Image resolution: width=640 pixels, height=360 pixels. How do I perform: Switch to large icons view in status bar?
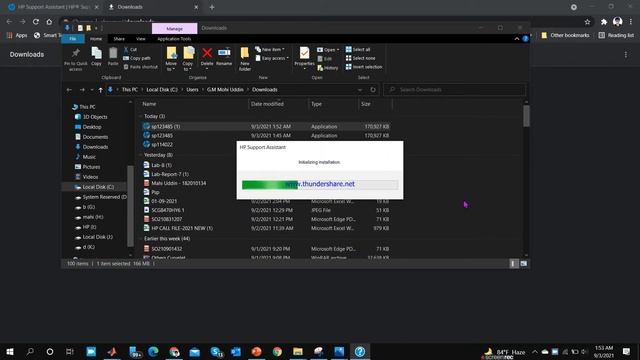click(524, 264)
